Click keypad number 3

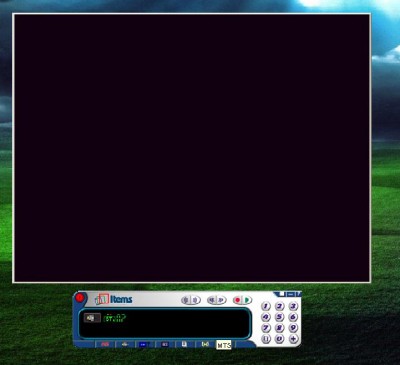(x=293, y=306)
